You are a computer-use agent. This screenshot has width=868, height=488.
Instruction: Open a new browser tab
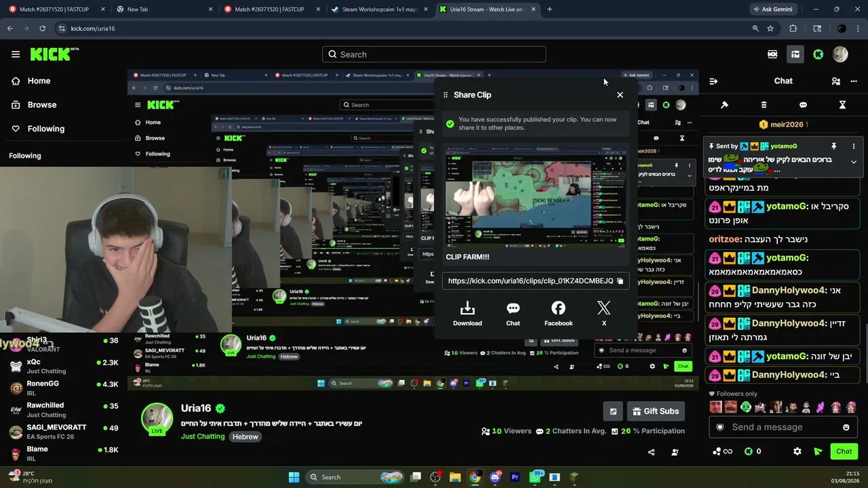pyautogui.click(x=549, y=9)
